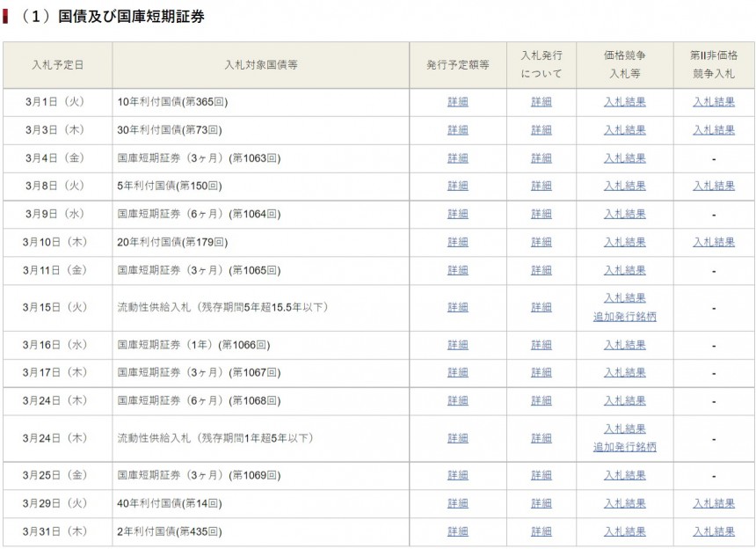View 第II非価格競争 入札結果 for 5年利付国債(第150回)
This screenshot has height=549, width=756.
tap(713, 186)
